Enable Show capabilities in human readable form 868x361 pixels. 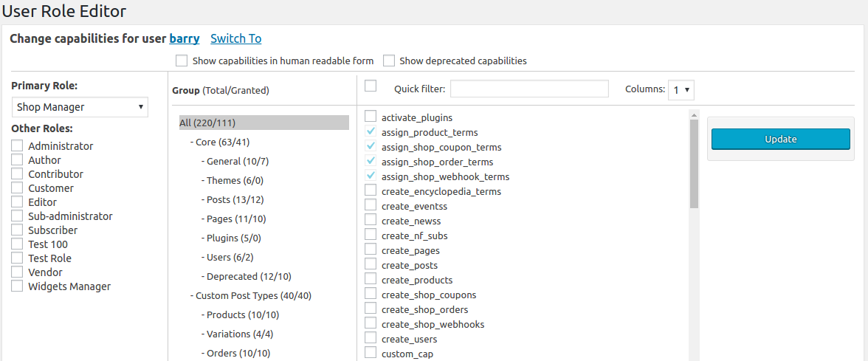pyautogui.click(x=182, y=61)
